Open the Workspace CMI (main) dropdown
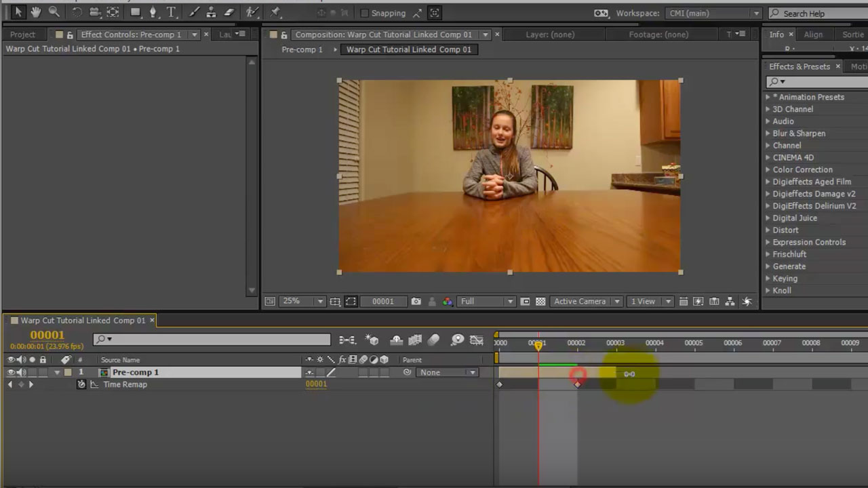The image size is (868, 488). pyautogui.click(x=713, y=14)
